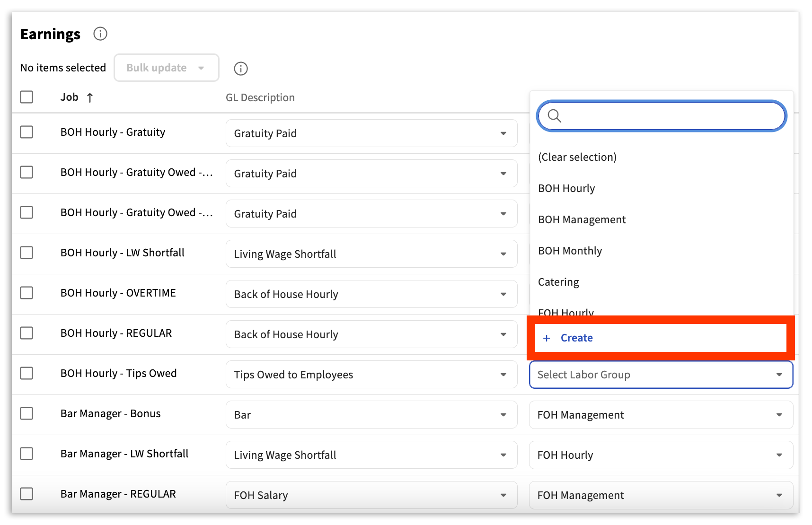Check the BOH Hourly - Gratuity row checkbox
Viewport: 812px width, 525px height.
pyautogui.click(x=26, y=132)
